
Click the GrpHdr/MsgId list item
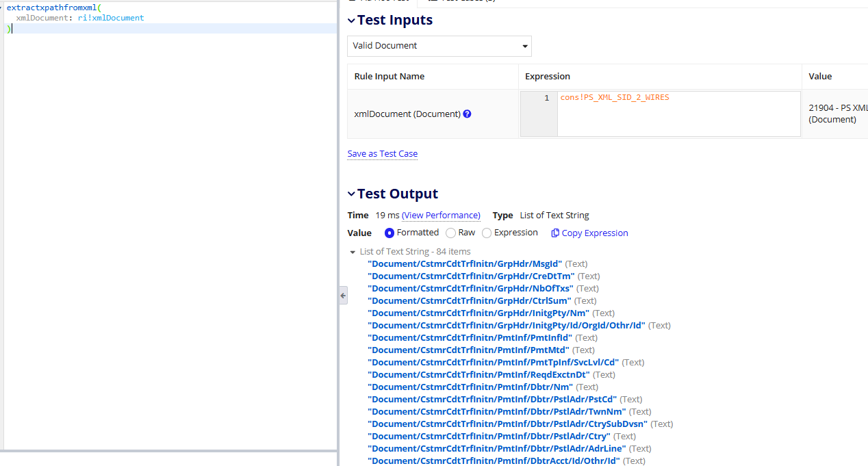tap(465, 264)
